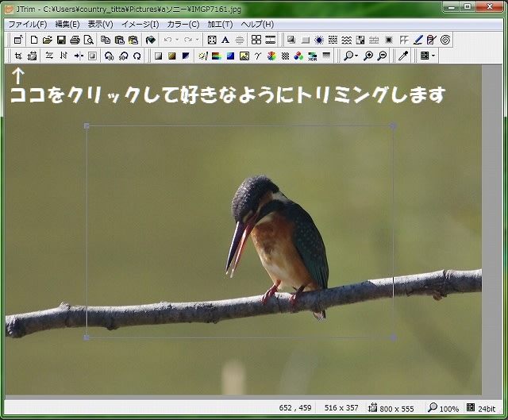Open the イメージ(I) menu

coord(140,25)
